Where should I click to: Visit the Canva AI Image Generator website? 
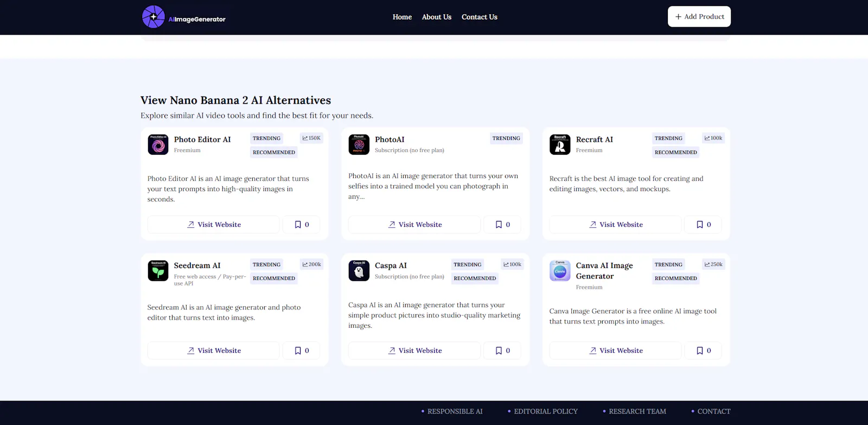coord(616,351)
